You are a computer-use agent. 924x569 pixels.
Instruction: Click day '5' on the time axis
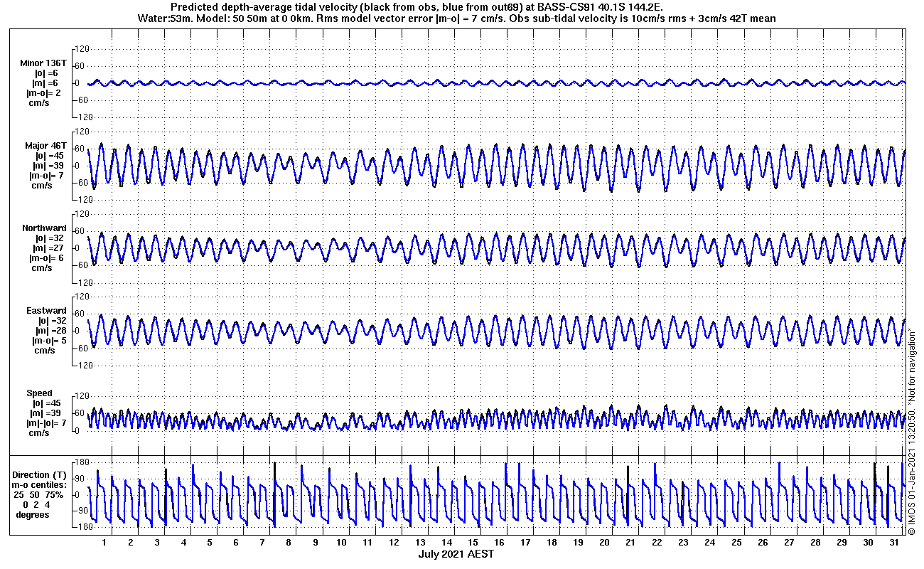coord(210,542)
